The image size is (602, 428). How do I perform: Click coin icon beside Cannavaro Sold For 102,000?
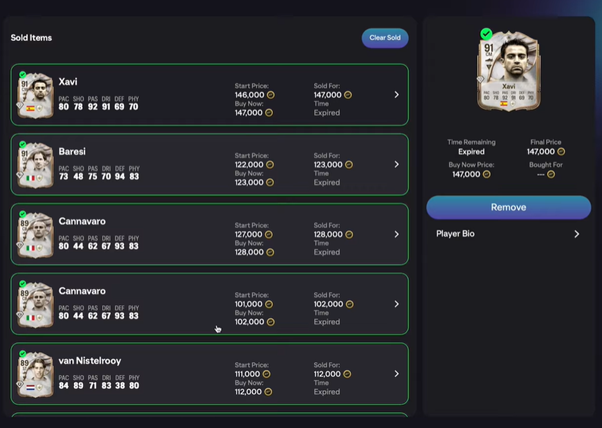pos(349,304)
